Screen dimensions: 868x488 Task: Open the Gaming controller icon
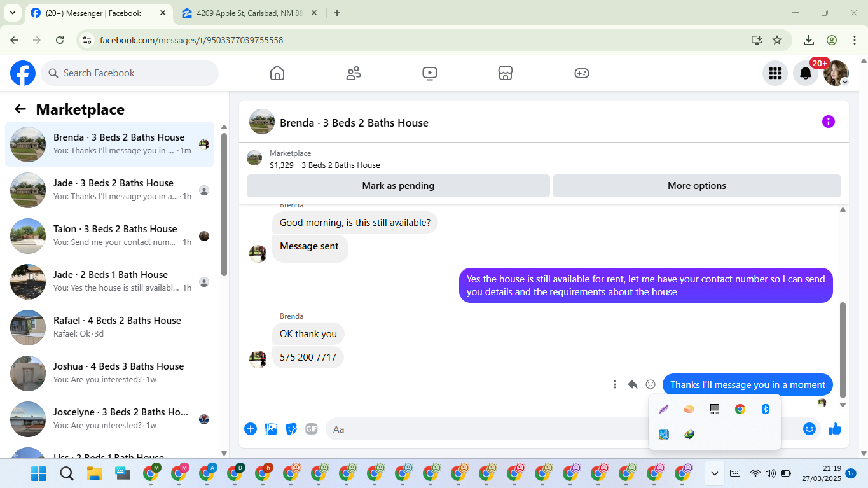pyautogui.click(x=582, y=73)
